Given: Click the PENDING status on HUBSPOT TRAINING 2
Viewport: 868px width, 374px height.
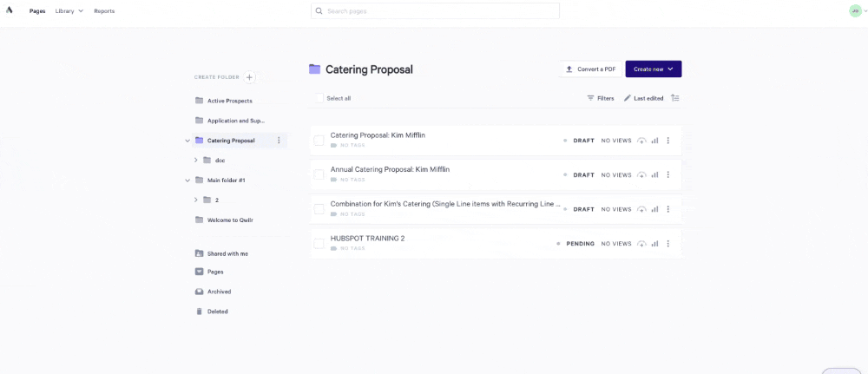Looking at the screenshot, I should tap(580, 244).
